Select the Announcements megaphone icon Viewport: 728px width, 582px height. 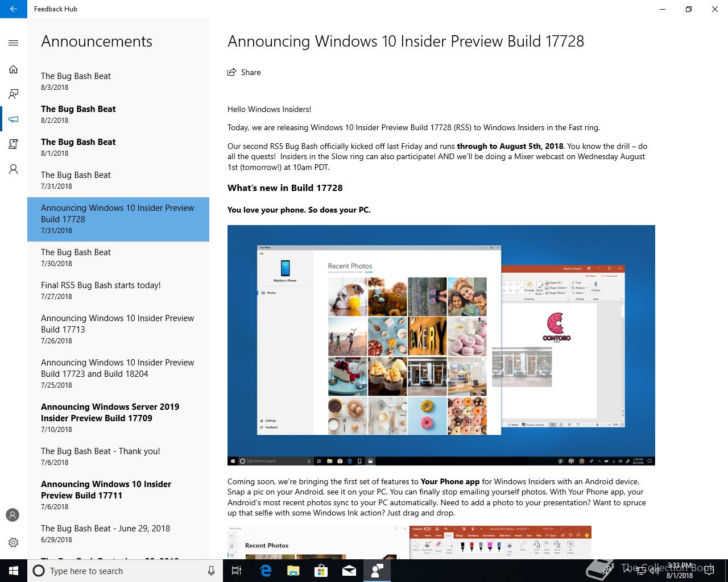click(14, 119)
